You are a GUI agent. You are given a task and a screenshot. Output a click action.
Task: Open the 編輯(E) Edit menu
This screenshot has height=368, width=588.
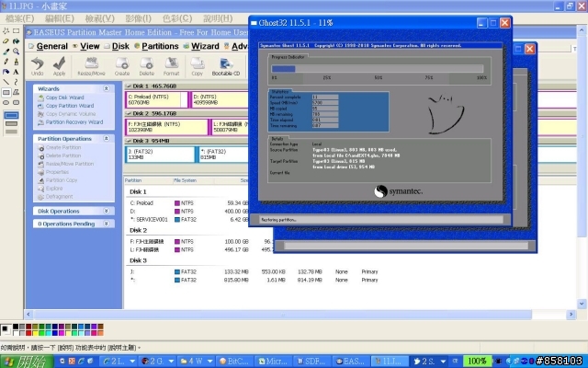[x=59, y=18]
